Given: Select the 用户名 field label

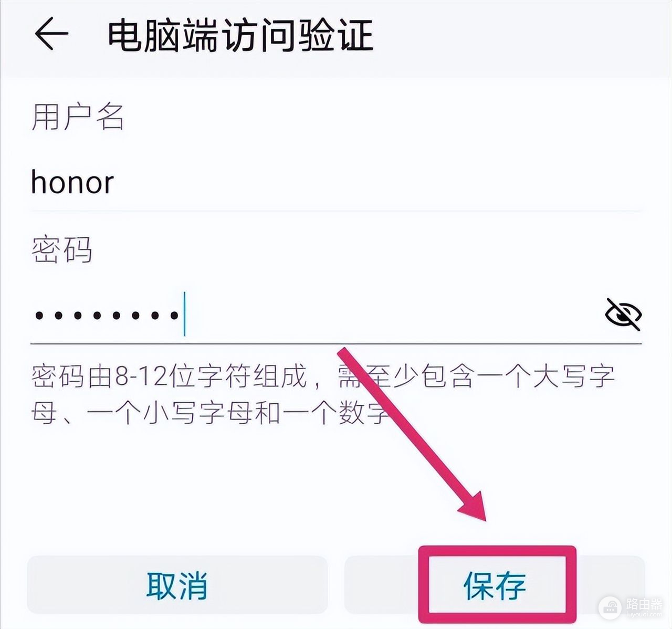Looking at the screenshot, I should pos(77,117).
